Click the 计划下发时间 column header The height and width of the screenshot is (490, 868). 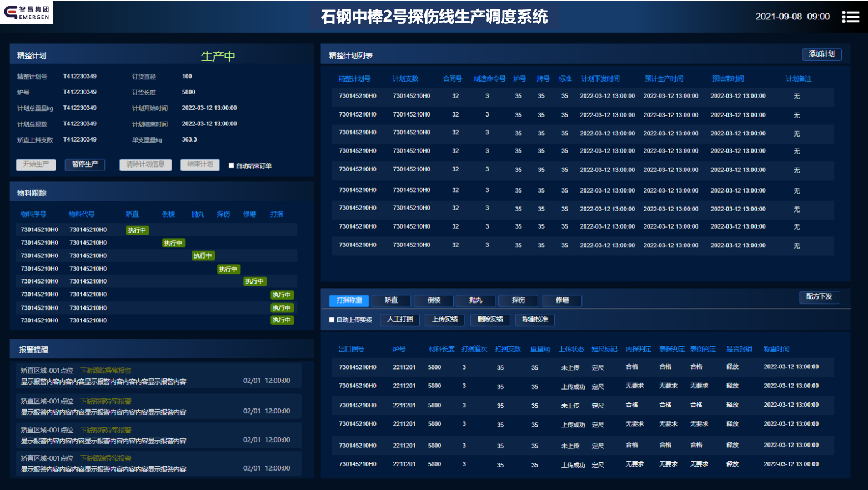point(600,79)
